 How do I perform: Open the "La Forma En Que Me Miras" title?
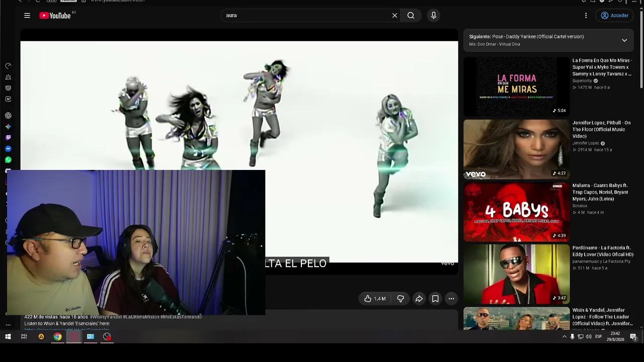coord(602,67)
